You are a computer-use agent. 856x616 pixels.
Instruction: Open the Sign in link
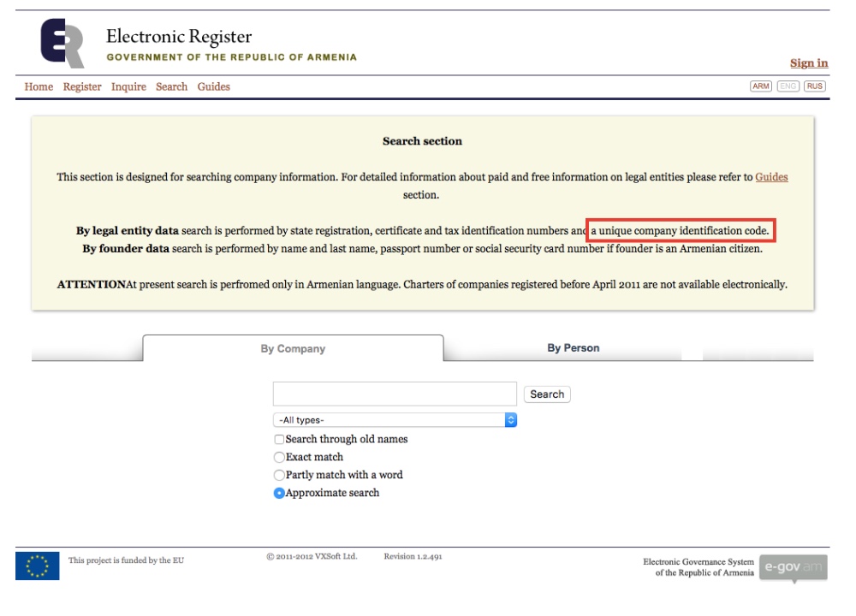tap(809, 63)
